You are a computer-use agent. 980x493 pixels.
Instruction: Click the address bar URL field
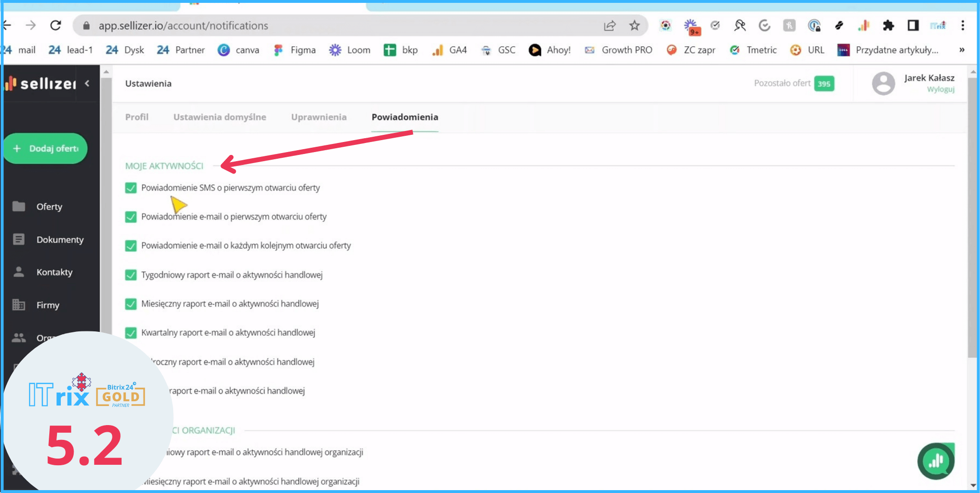coord(335,26)
